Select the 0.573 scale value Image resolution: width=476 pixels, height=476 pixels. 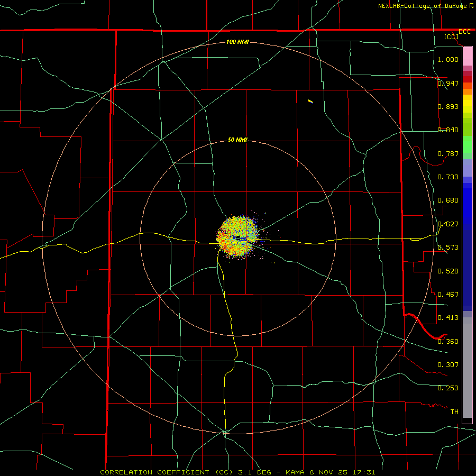(x=448, y=248)
